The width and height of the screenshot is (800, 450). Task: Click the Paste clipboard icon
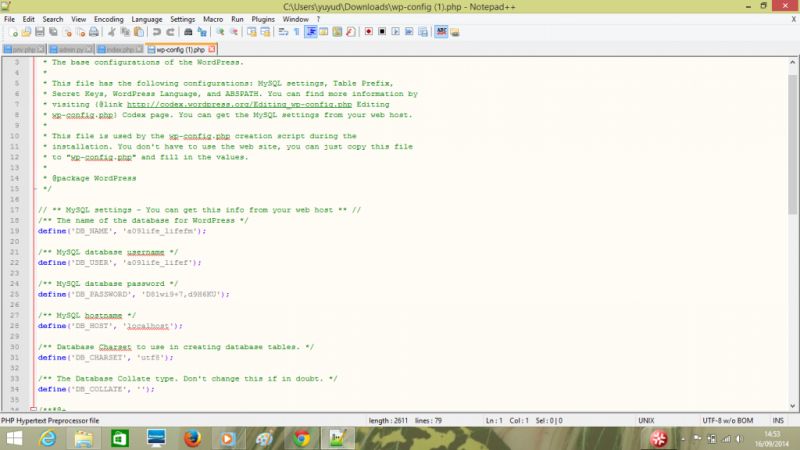(x=138, y=32)
